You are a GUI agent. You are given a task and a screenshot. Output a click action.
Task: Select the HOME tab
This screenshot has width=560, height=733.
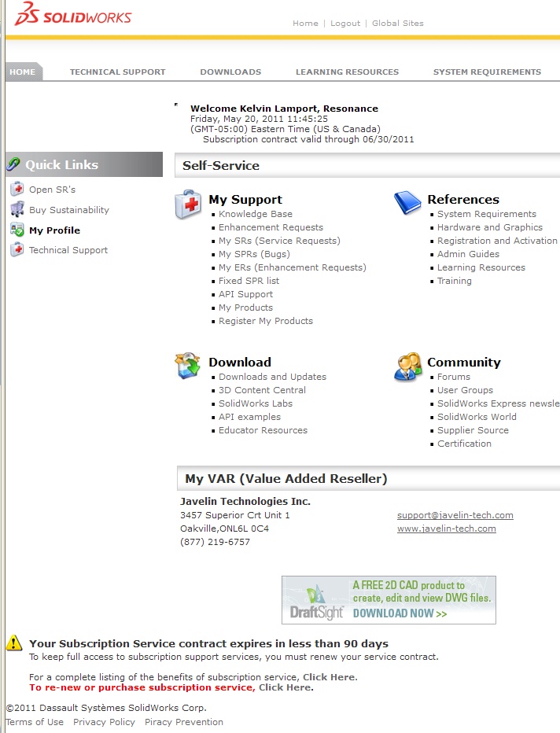[x=23, y=72]
